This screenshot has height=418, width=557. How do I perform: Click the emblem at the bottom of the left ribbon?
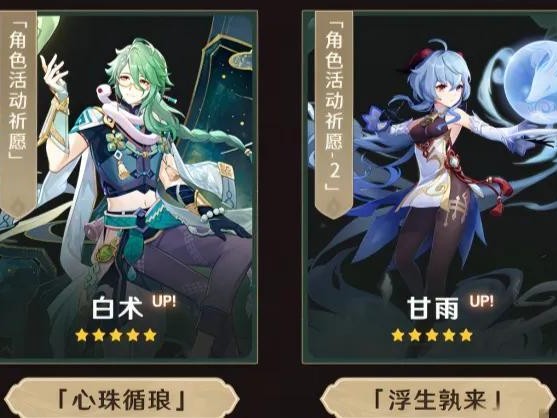(x=17, y=205)
